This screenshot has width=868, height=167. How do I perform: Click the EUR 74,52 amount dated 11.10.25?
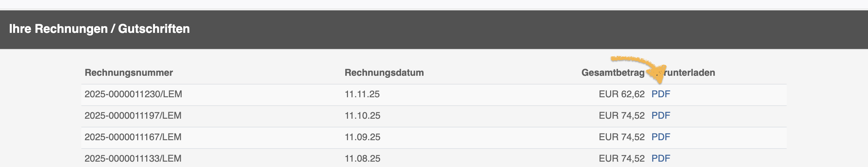pos(621,116)
